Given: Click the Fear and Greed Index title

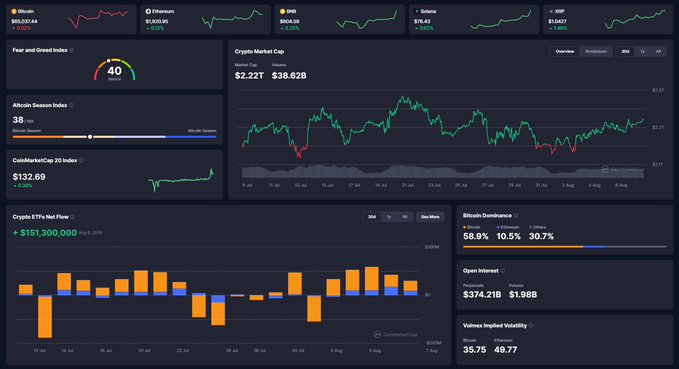Looking at the screenshot, I should [x=40, y=50].
